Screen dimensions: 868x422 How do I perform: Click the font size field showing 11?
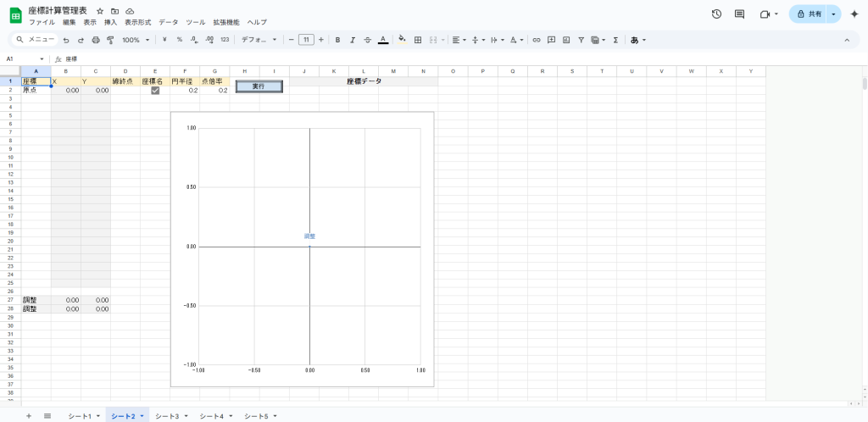[x=306, y=40]
